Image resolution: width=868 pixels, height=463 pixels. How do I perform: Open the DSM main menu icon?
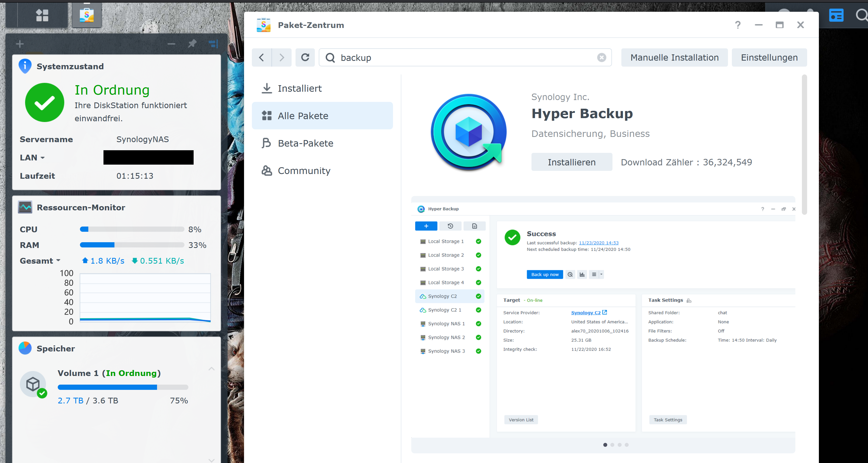pyautogui.click(x=42, y=15)
